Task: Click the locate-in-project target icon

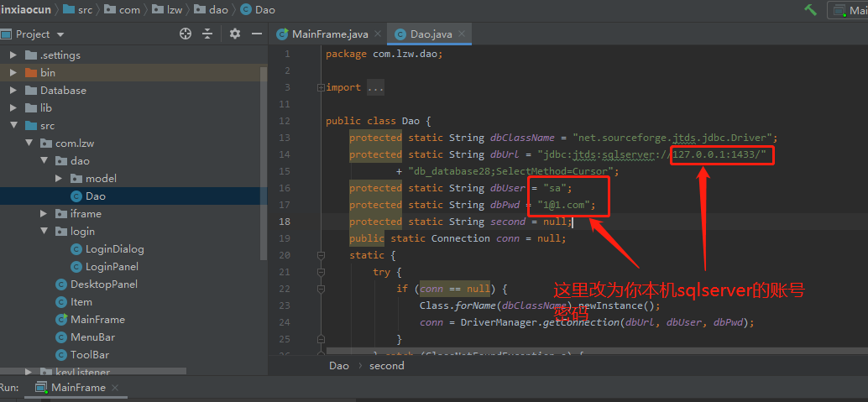Action: (186, 34)
